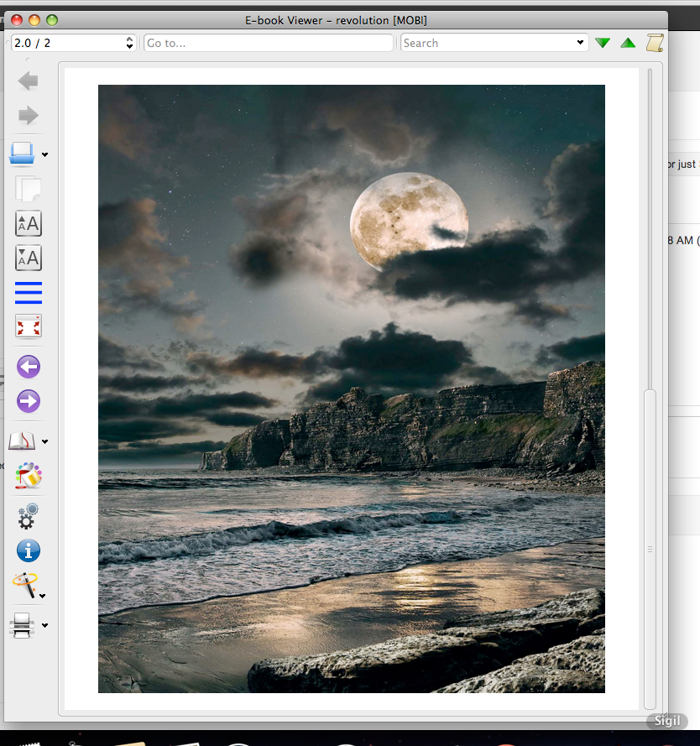Go to the next page

point(28,401)
